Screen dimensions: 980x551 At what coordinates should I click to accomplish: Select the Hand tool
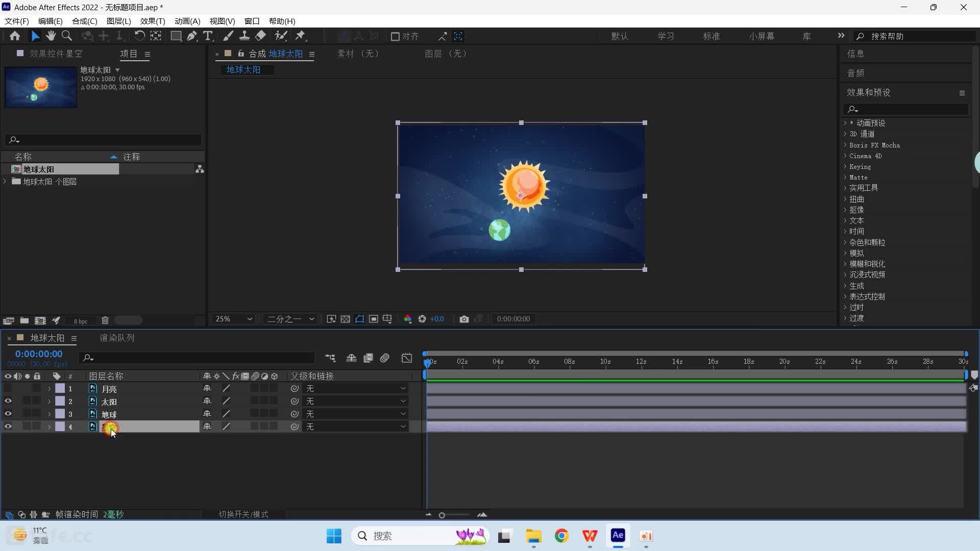(x=51, y=36)
